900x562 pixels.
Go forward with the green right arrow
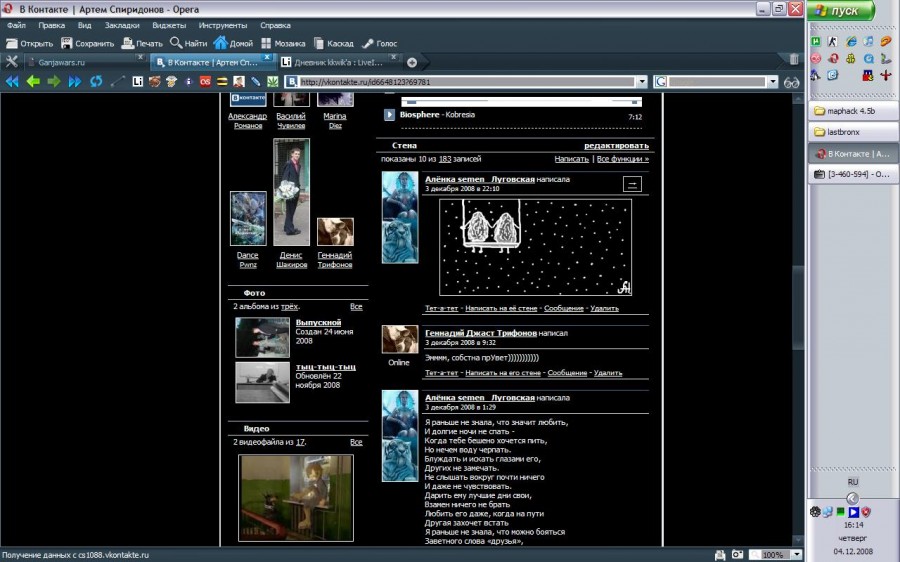[54, 82]
